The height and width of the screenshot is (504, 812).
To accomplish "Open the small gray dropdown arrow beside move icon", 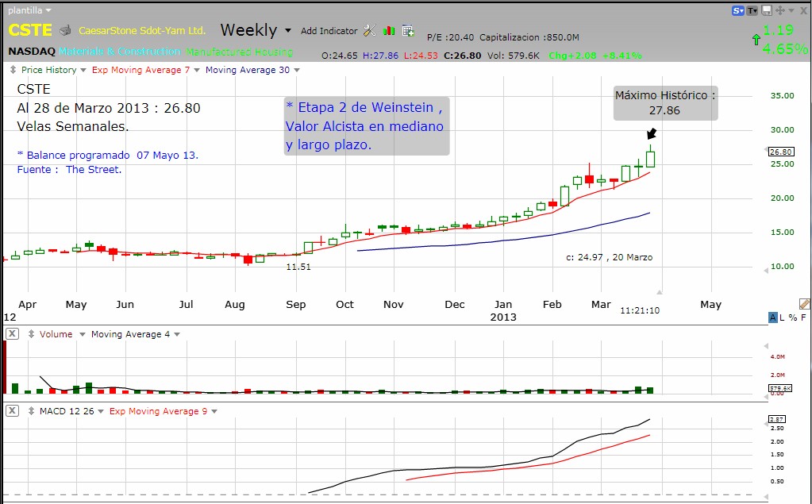I will [x=791, y=10].
